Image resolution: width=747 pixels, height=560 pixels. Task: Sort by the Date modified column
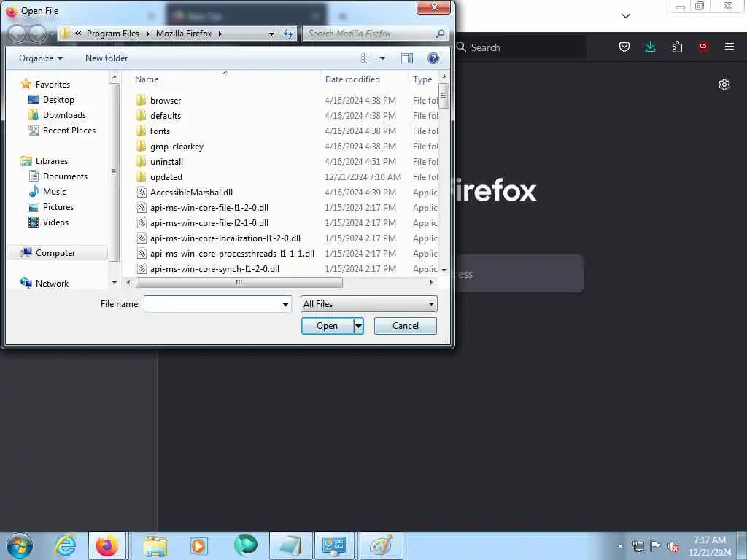[352, 79]
